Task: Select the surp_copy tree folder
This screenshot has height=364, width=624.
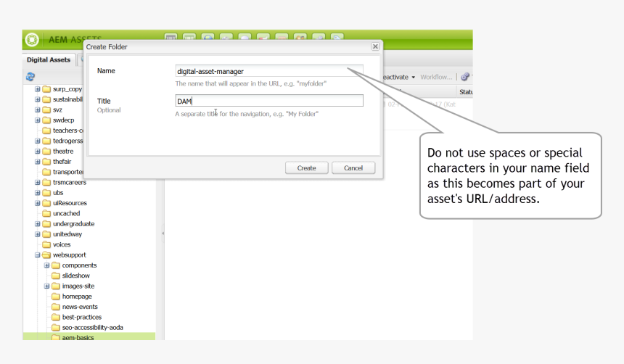Action: [x=67, y=89]
